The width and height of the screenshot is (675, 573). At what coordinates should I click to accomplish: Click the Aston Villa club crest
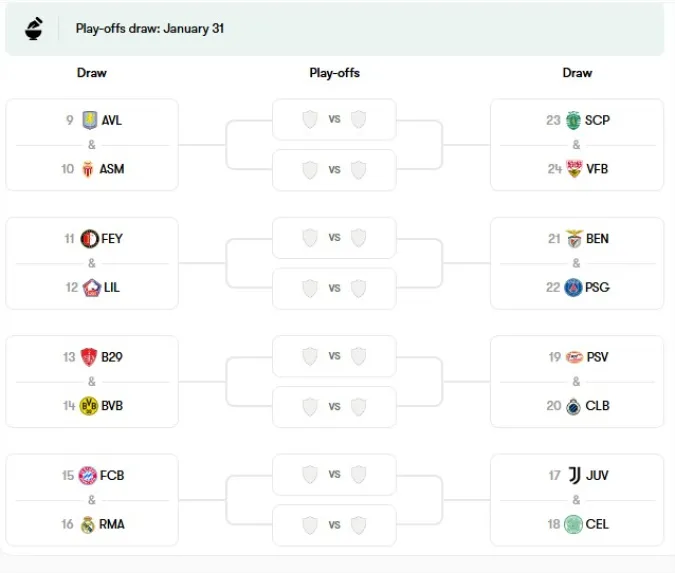(90, 120)
